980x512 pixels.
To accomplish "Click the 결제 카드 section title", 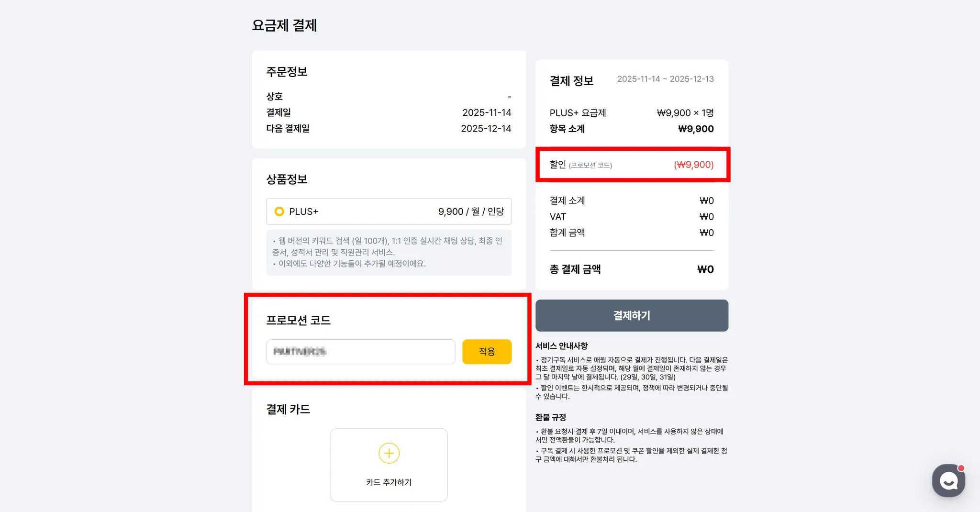I will 288,409.
